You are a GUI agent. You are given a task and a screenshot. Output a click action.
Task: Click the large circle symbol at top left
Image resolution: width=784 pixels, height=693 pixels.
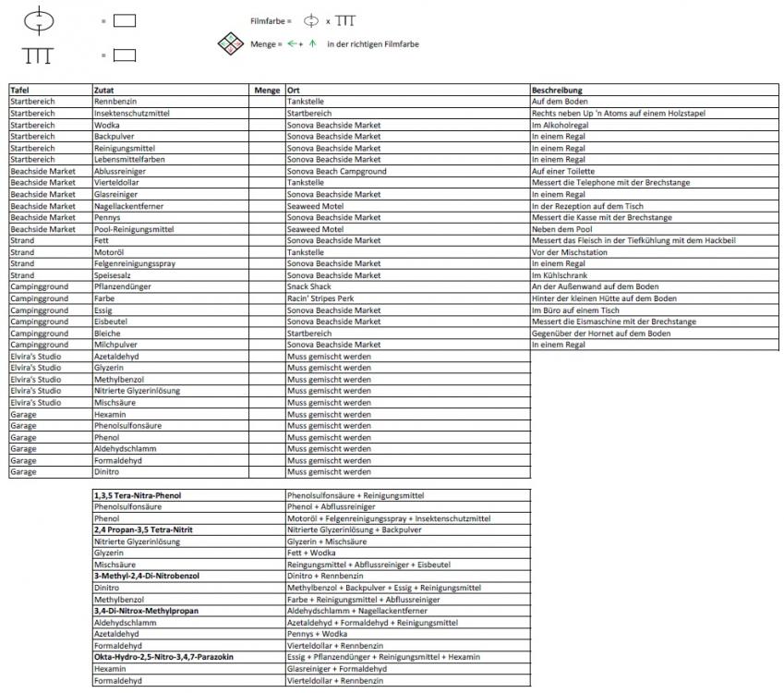coord(38,18)
